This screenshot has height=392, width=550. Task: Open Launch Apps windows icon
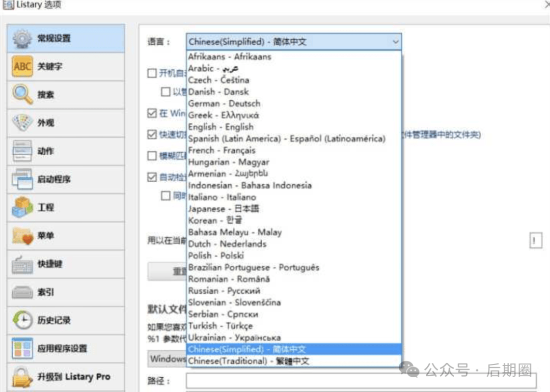22,179
